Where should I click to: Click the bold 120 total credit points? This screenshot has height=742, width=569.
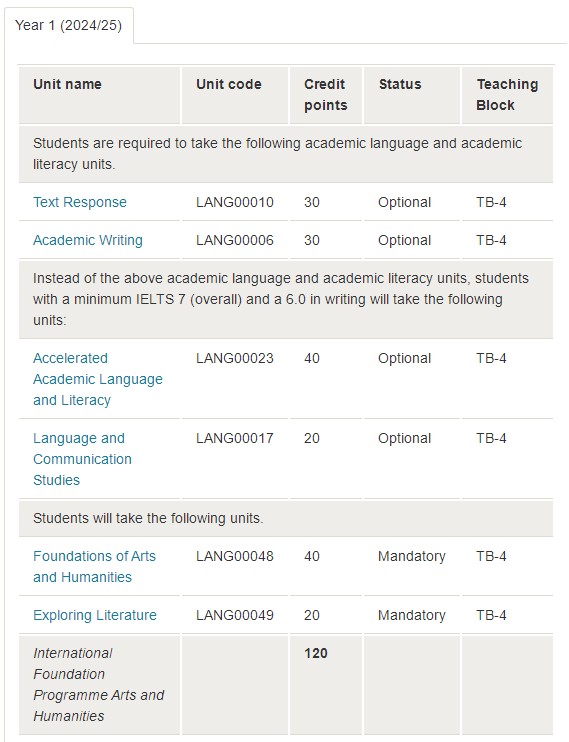(x=316, y=653)
